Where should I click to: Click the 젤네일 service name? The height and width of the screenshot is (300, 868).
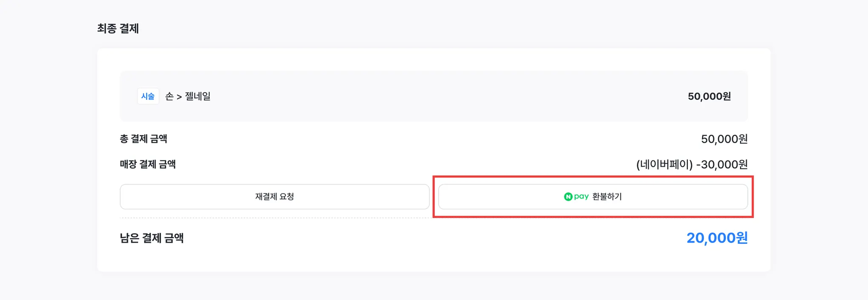pyautogui.click(x=198, y=96)
